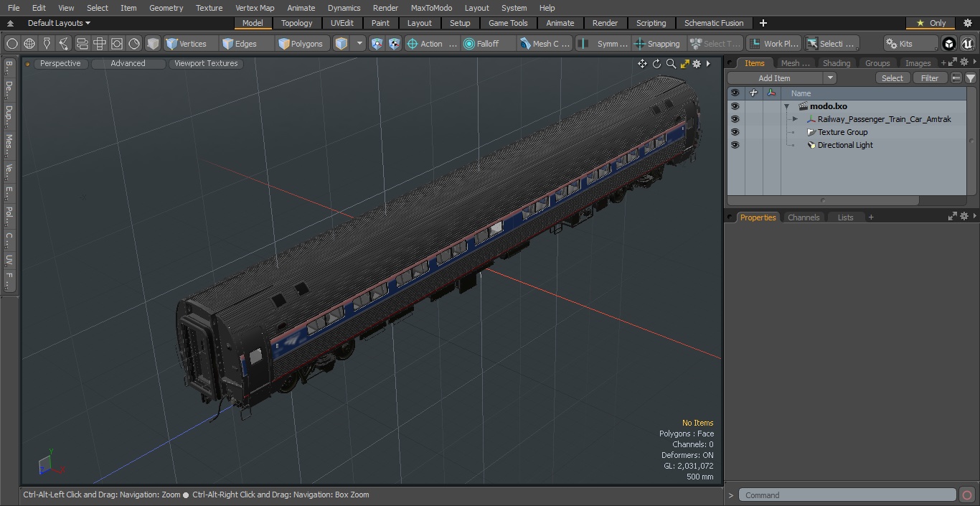Open the Falloff tool menu
Screen dimensions: 980x506
488,44
